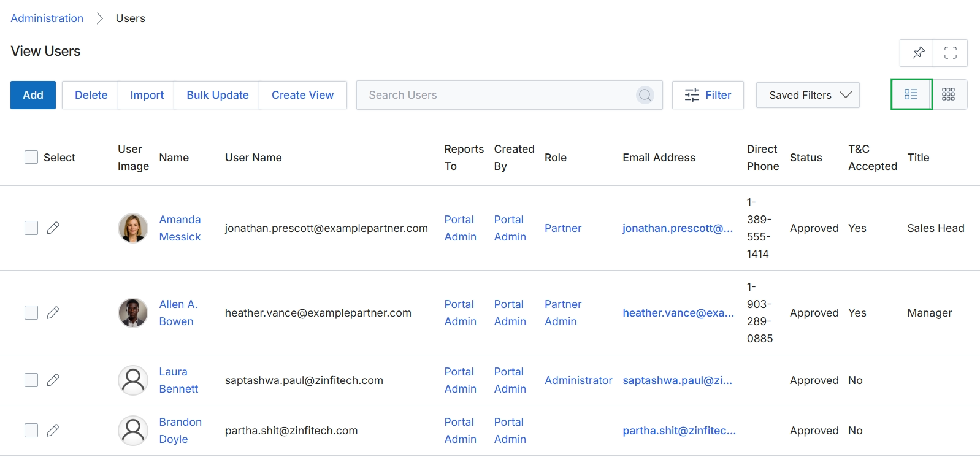The width and height of the screenshot is (980, 465).
Task: Edit Laura Bennett using pencil icon
Action: 53,380
